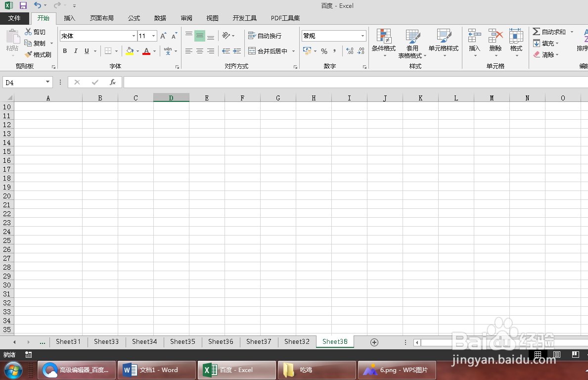Align text left
This screenshot has width=588, height=380.
pos(189,51)
